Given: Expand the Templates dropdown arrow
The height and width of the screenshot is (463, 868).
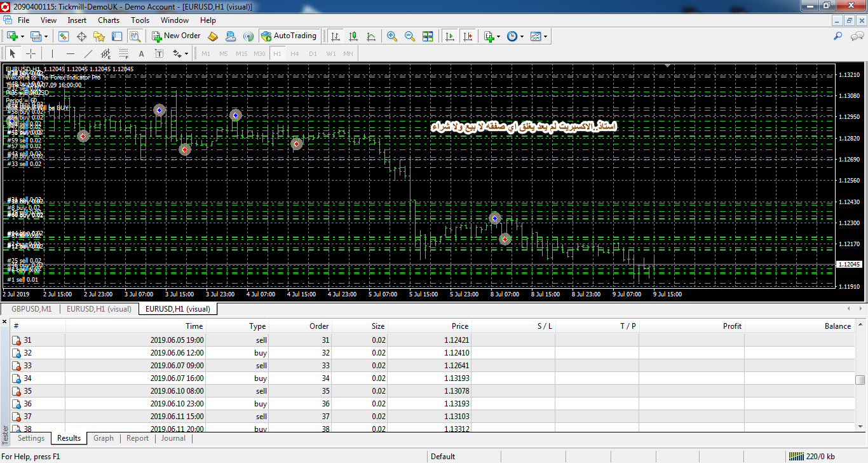Looking at the screenshot, I should pos(545,37).
